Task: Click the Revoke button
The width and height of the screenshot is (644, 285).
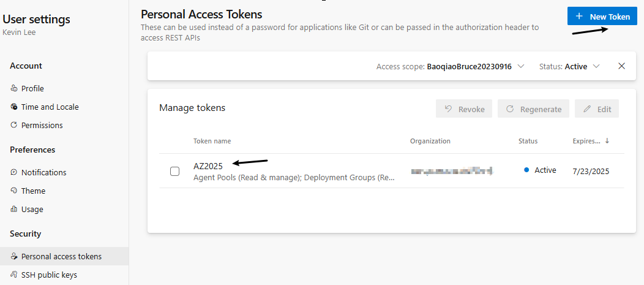Action: [x=464, y=109]
